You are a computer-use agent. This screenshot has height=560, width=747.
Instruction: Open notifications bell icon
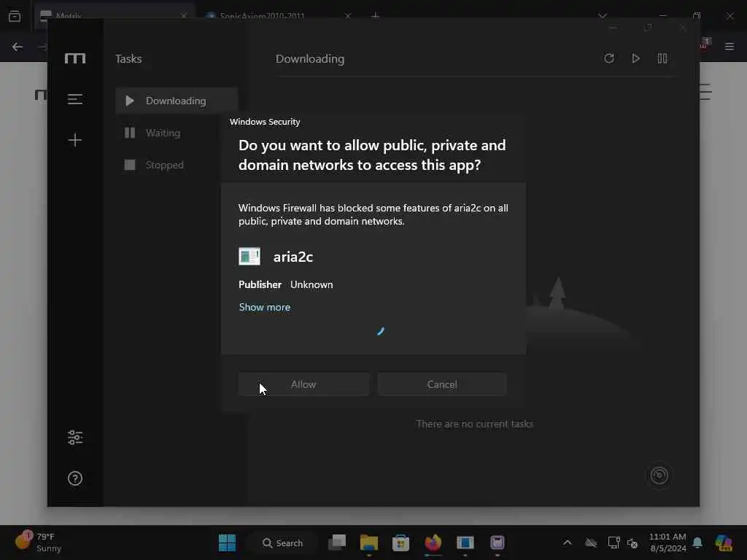pos(697,542)
